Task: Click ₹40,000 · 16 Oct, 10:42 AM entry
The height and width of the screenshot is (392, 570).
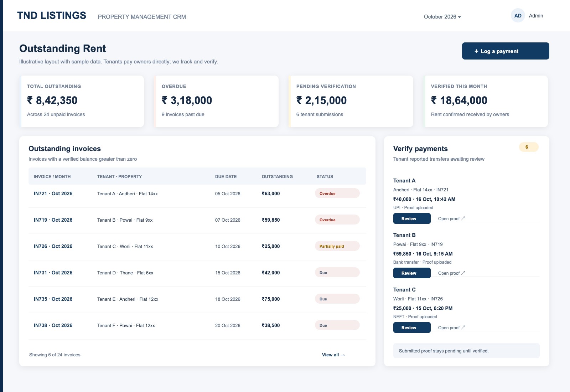Action: click(x=424, y=199)
